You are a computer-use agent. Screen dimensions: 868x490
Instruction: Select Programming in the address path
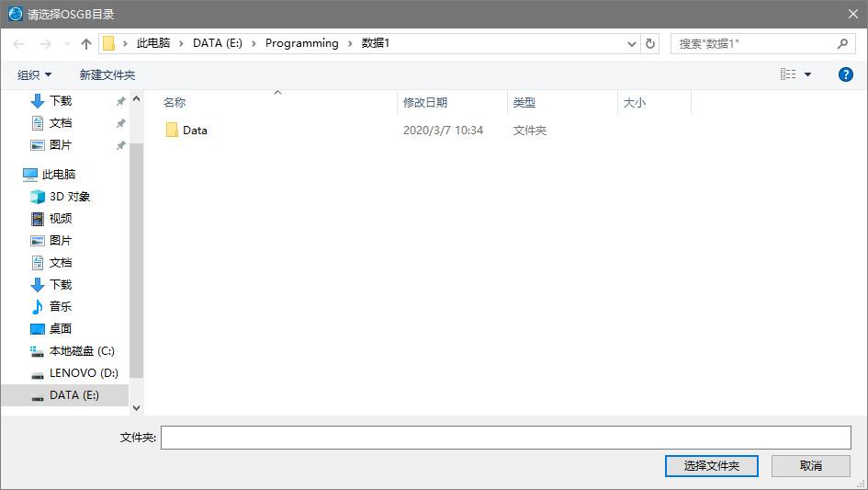tap(301, 43)
